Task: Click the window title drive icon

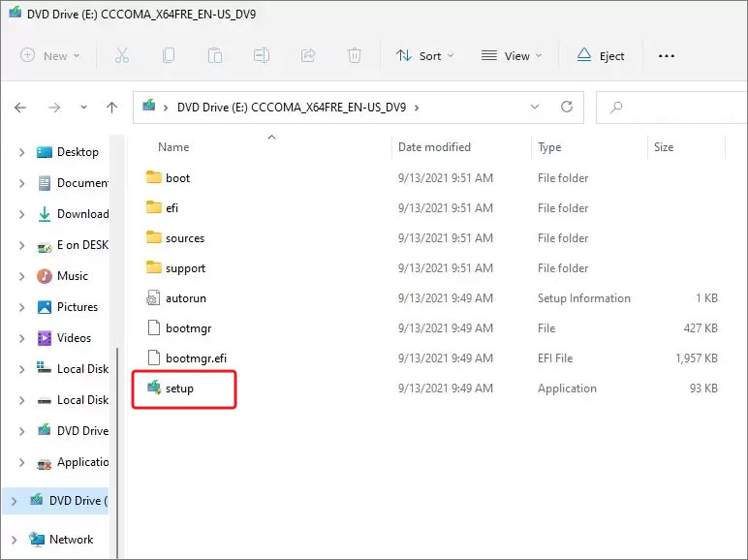Action: [x=15, y=12]
